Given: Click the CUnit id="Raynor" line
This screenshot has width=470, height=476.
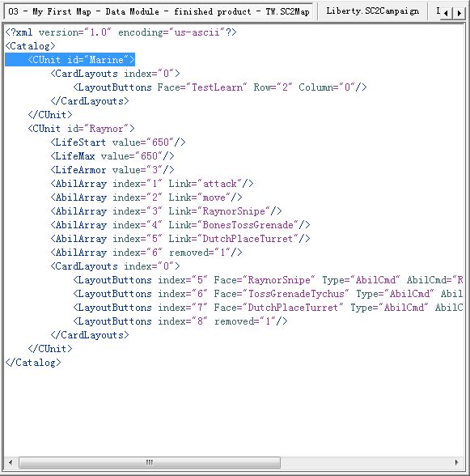Looking at the screenshot, I should click(81, 129).
